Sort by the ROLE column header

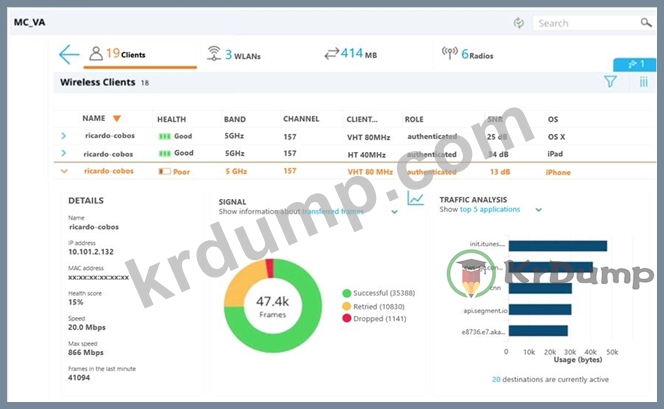point(414,119)
